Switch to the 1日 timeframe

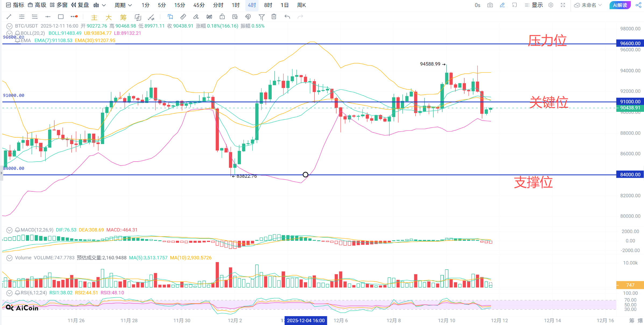(x=285, y=5)
